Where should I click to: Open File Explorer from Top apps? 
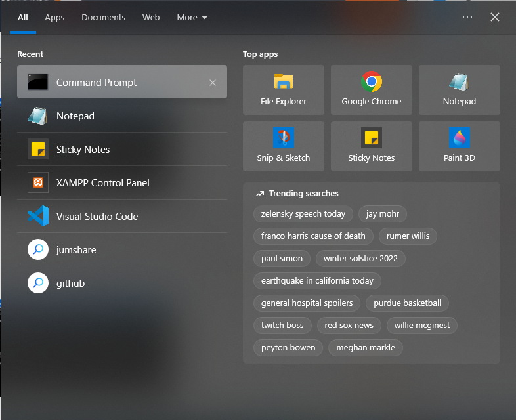tap(284, 90)
